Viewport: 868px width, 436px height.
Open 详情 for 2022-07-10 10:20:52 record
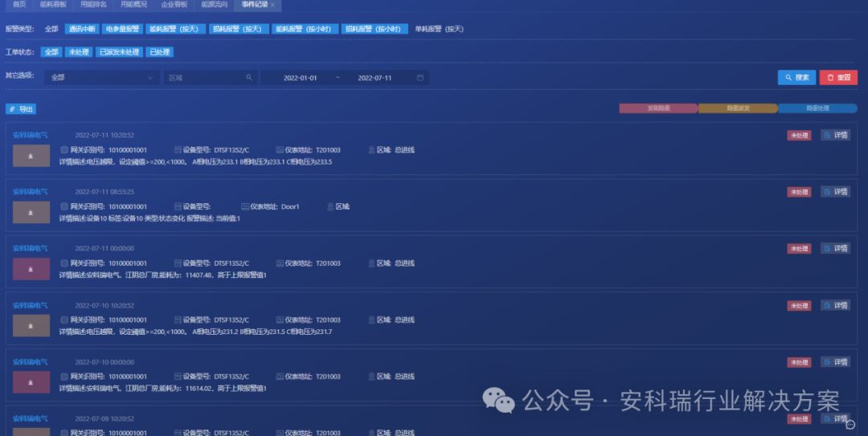point(835,305)
